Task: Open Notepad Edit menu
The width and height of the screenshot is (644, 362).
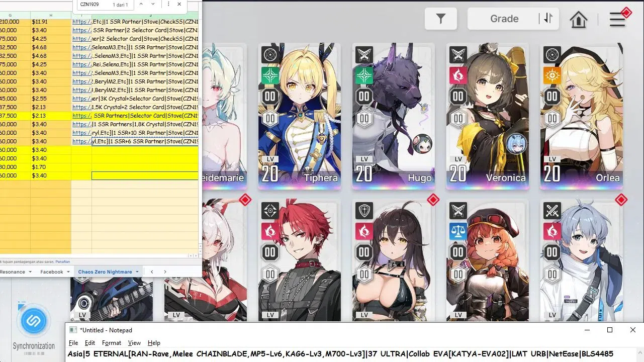Action: point(89,343)
